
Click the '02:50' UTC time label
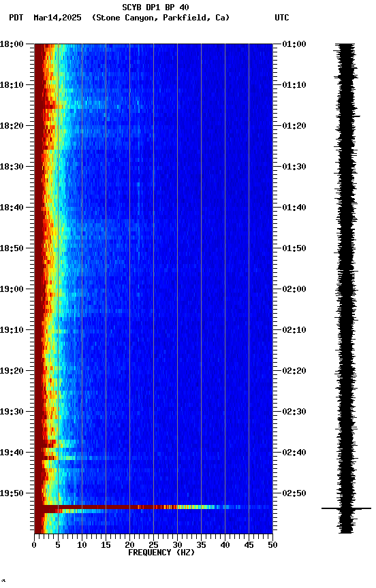click(294, 493)
